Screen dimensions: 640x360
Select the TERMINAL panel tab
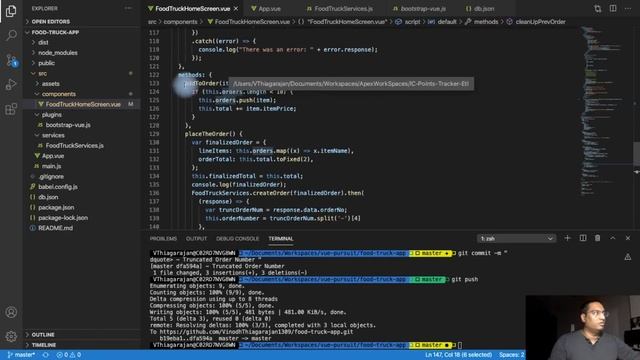[x=281, y=238]
